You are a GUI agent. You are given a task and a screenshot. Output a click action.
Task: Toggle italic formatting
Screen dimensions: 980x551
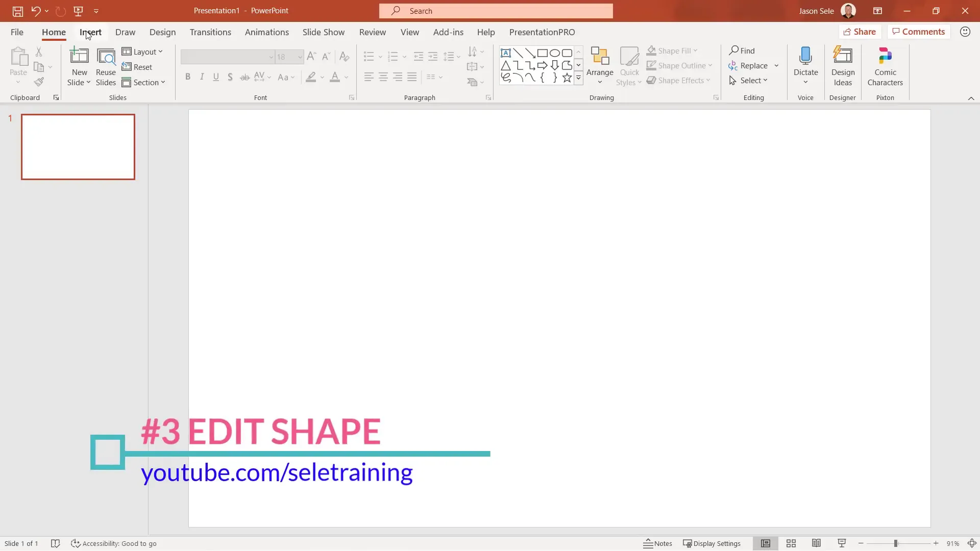pos(202,77)
